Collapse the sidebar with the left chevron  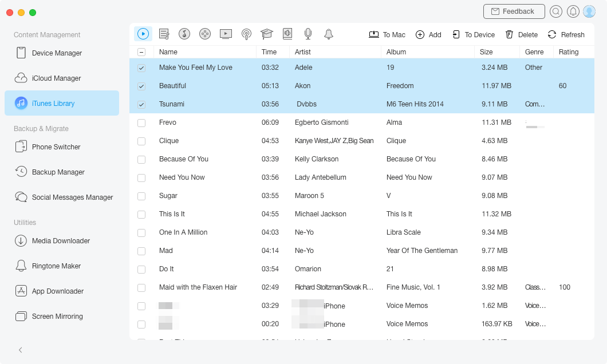(x=21, y=350)
